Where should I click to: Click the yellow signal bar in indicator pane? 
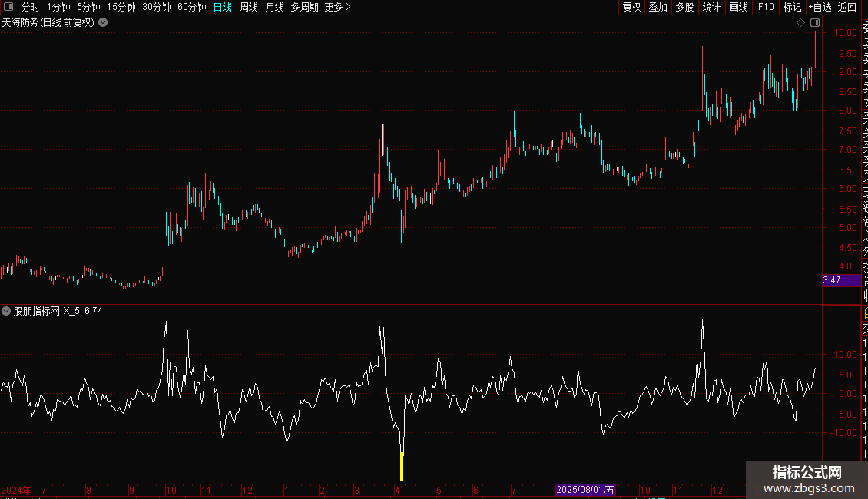click(x=401, y=466)
